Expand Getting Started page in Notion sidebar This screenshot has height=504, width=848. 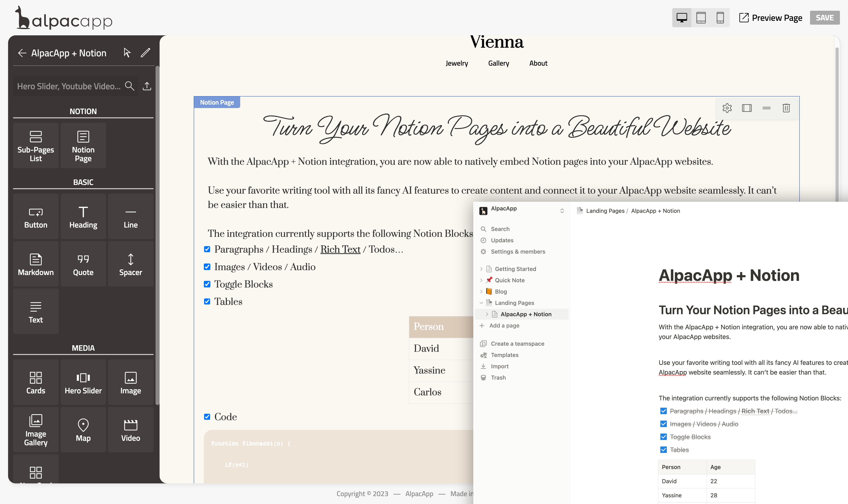coord(481,269)
